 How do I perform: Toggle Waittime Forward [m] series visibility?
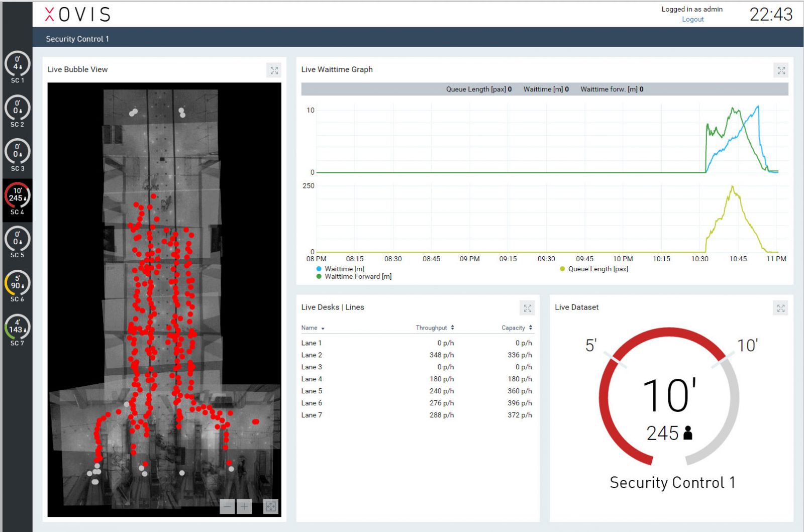[357, 276]
